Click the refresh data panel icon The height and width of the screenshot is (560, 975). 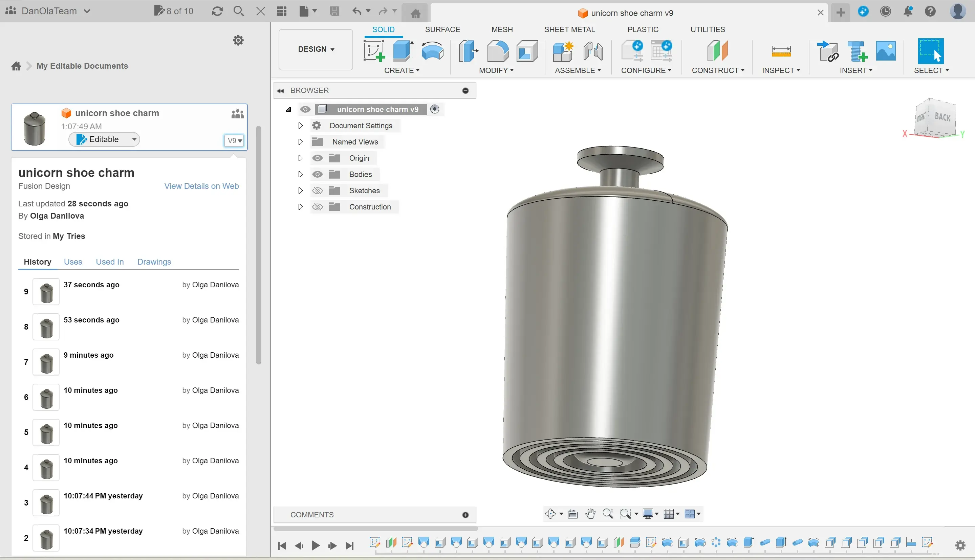(x=217, y=11)
